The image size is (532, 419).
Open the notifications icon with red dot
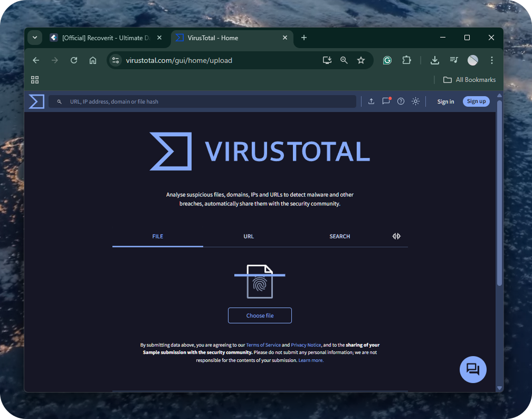[386, 101]
